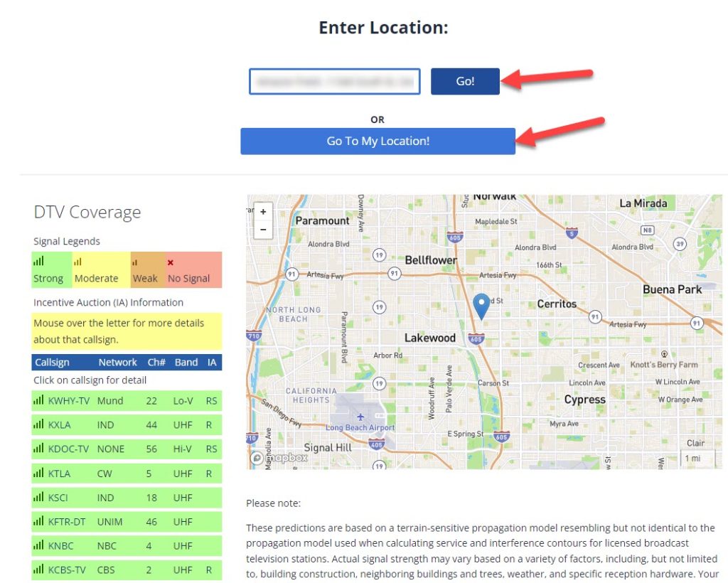Click UNIM network cell for KFTR-DT
This screenshot has height=583, width=728.
109,522
